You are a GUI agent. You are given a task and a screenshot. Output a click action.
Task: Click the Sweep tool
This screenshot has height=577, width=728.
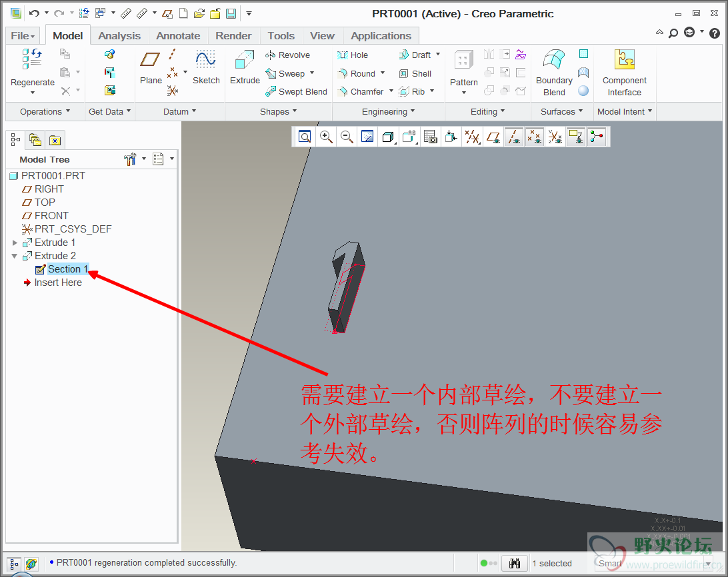(x=285, y=73)
